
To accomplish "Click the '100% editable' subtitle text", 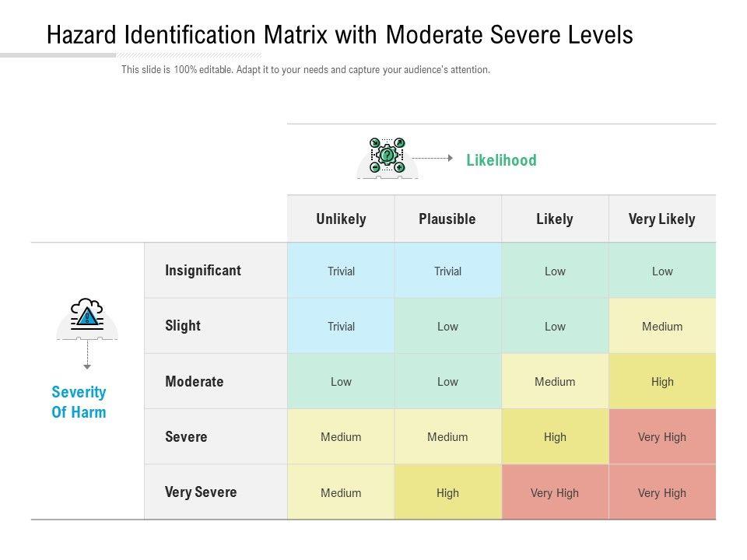I will [x=305, y=70].
